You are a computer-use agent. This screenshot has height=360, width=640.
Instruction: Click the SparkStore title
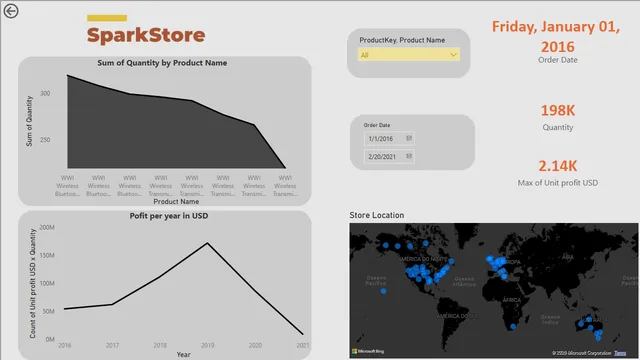146,35
